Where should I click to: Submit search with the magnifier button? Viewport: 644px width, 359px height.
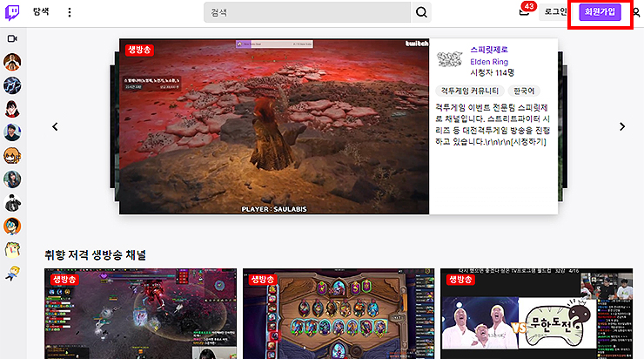coord(421,12)
